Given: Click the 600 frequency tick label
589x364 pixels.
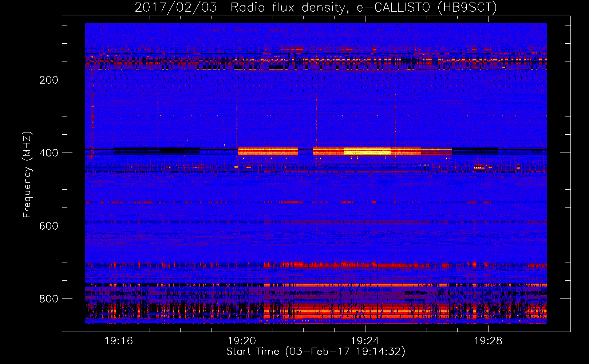Looking at the screenshot, I should pyautogui.click(x=49, y=226).
